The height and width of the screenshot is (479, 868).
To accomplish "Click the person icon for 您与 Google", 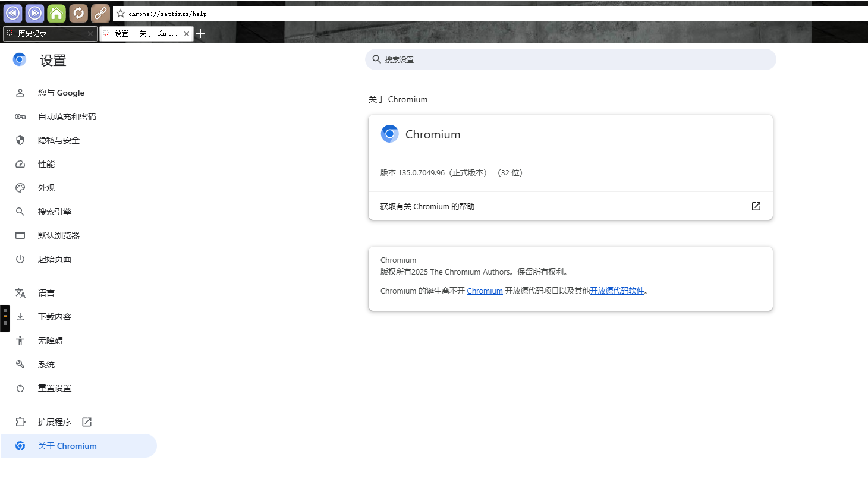I will [x=20, y=93].
